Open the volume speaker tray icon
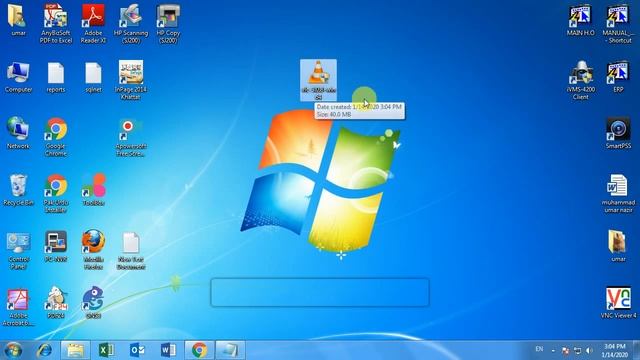 pos(589,350)
